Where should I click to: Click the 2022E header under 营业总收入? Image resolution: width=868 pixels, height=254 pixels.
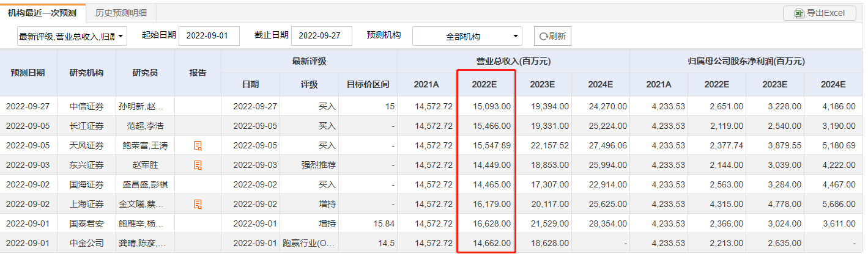pos(486,84)
